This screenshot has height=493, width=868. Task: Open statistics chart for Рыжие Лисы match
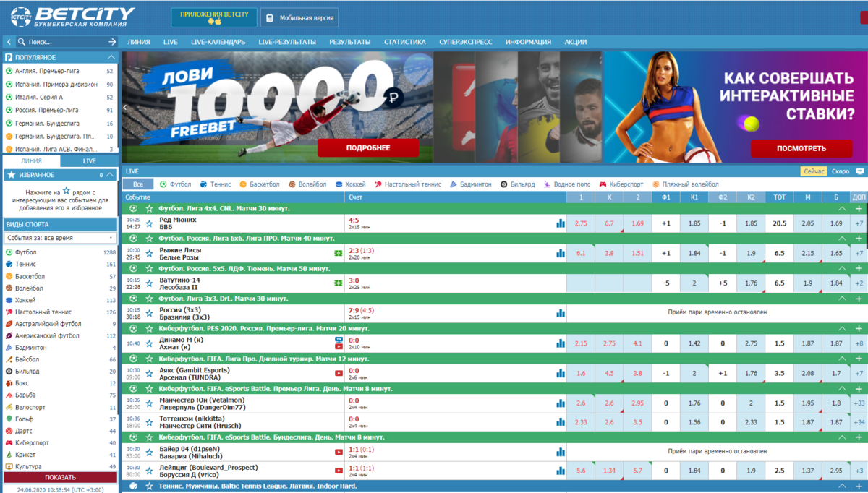click(x=561, y=253)
